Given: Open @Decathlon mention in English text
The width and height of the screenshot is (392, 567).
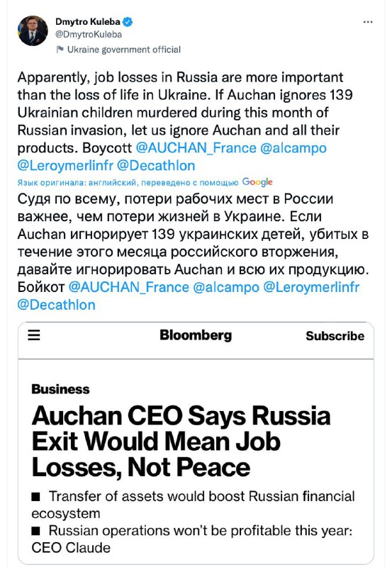Looking at the screenshot, I should click(156, 166).
